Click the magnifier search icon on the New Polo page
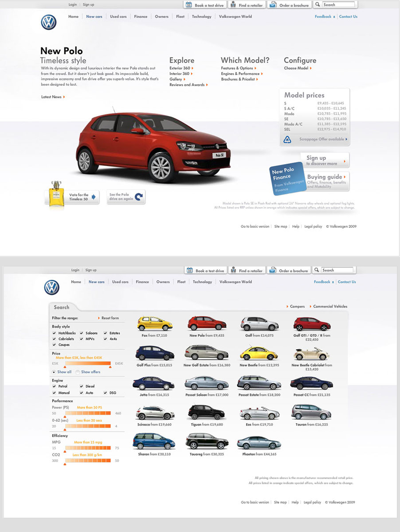This screenshot has height=532, width=400. pyautogui.click(x=317, y=4)
